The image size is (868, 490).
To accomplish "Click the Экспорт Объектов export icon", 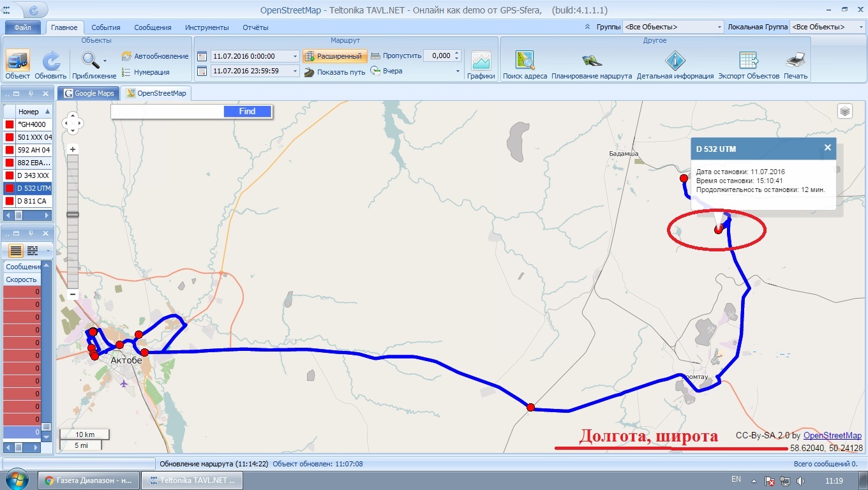I will [x=749, y=61].
